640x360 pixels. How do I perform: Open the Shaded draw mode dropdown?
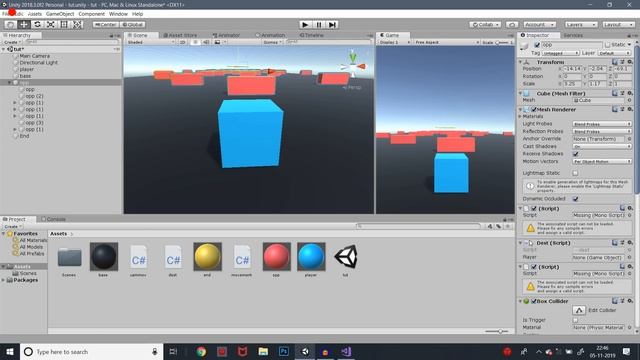[151, 42]
